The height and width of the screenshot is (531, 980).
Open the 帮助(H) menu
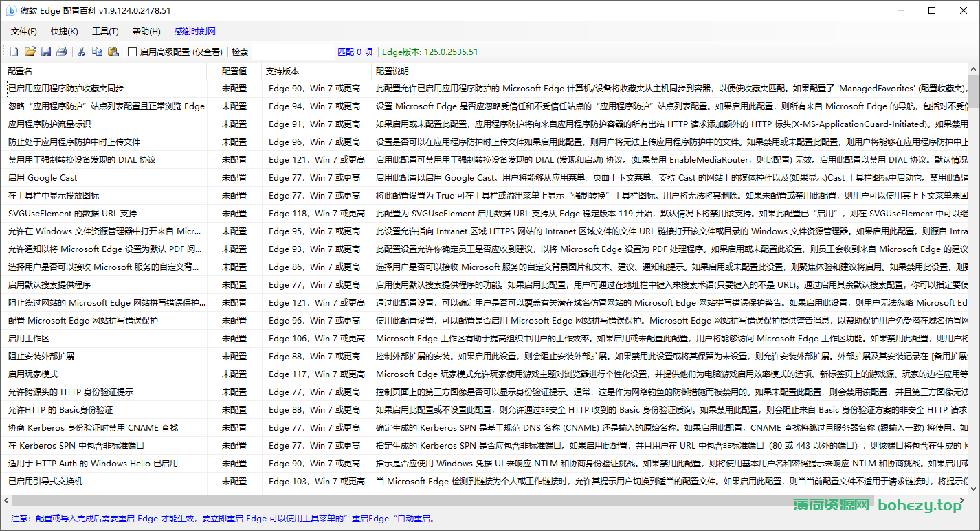tap(146, 32)
